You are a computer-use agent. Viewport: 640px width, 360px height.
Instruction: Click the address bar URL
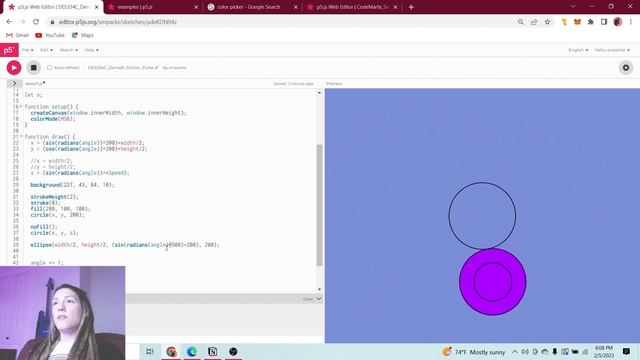[x=118, y=22]
